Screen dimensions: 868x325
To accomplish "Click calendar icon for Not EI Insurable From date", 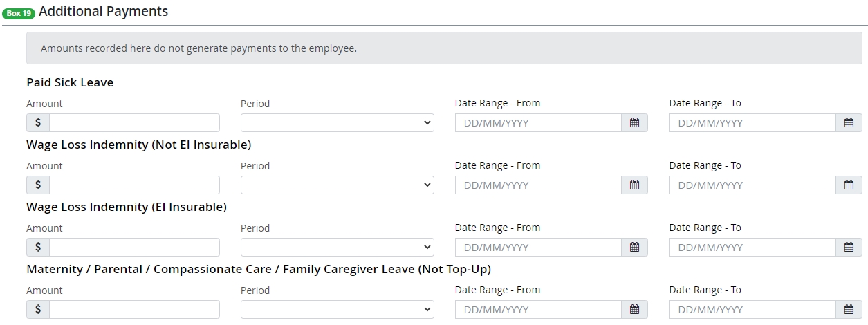I will [634, 185].
